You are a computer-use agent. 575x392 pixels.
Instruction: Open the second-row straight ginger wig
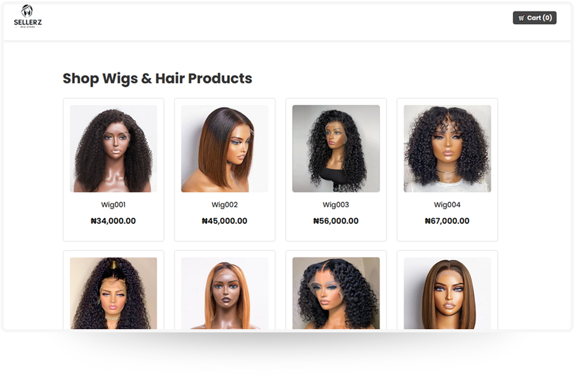[225, 293]
